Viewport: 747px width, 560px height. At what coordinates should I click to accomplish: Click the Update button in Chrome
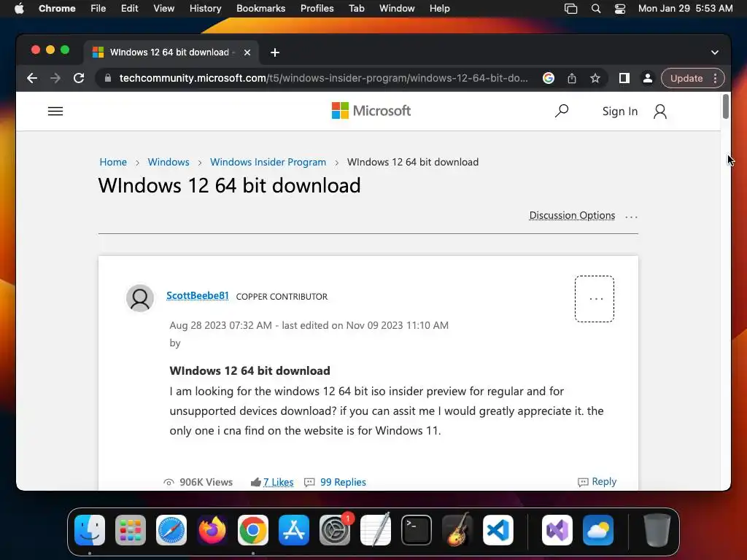tap(686, 78)
